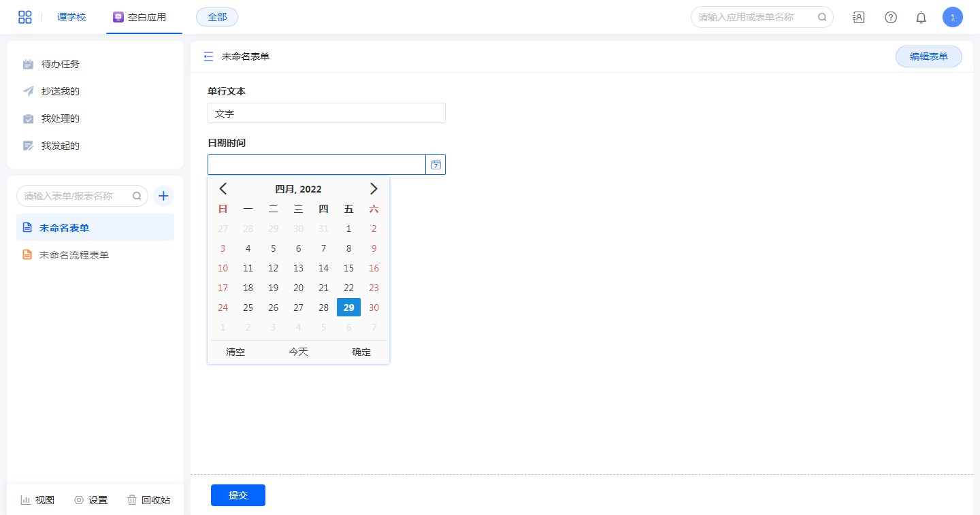
Task: Click the 单行文本 input field
Action: 326,113
